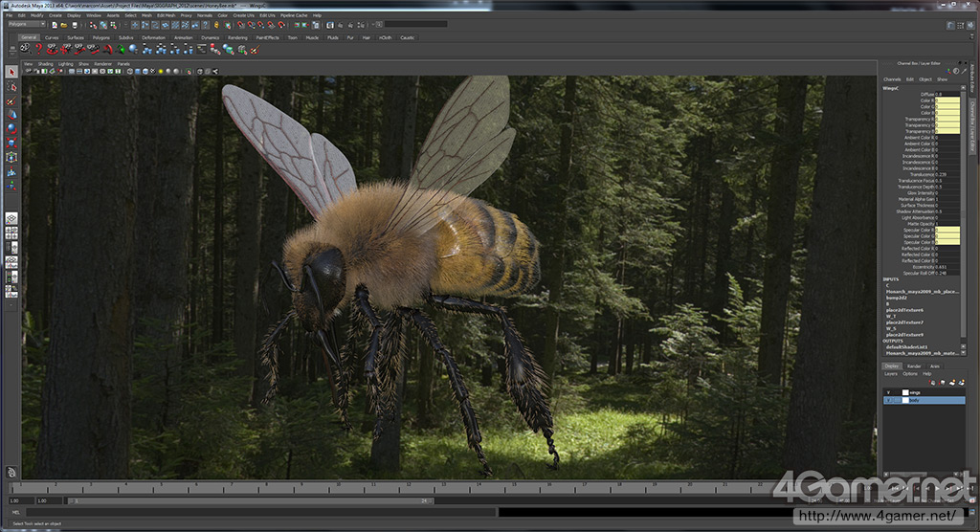Viewport: 980px width, 532px height.
Task: Switch to the Rendering shelf tab
Action: (237, 37)
